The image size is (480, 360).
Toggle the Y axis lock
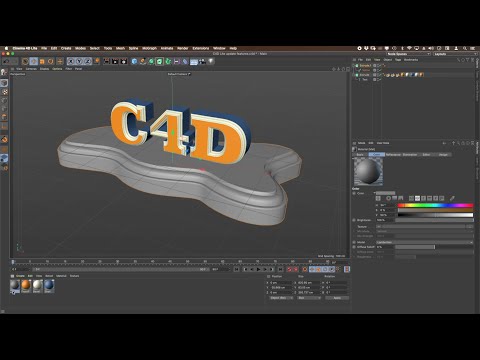[x=79, y=61]
